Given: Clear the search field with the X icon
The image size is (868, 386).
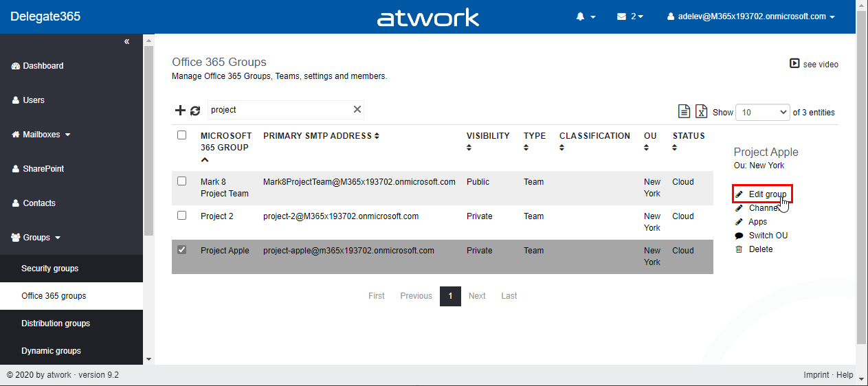Looking at the screenshot, I should pyautogui.click(x=357, y=110).
